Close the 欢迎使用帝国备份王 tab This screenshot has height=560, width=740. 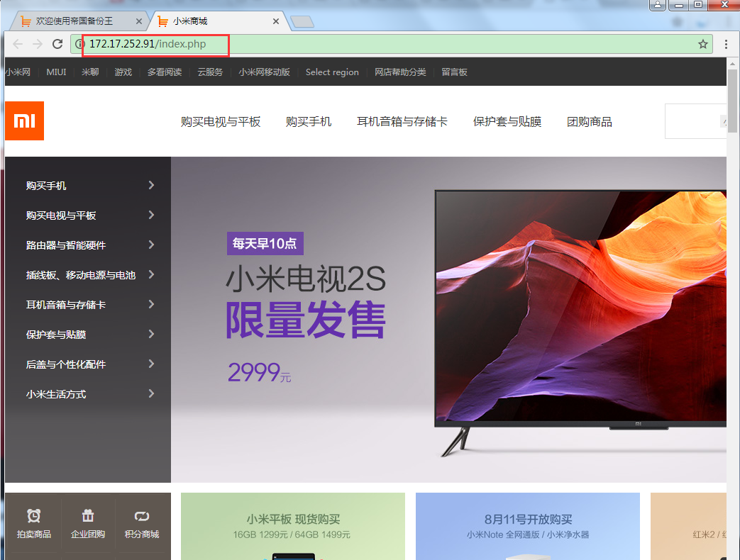(139, 21)
